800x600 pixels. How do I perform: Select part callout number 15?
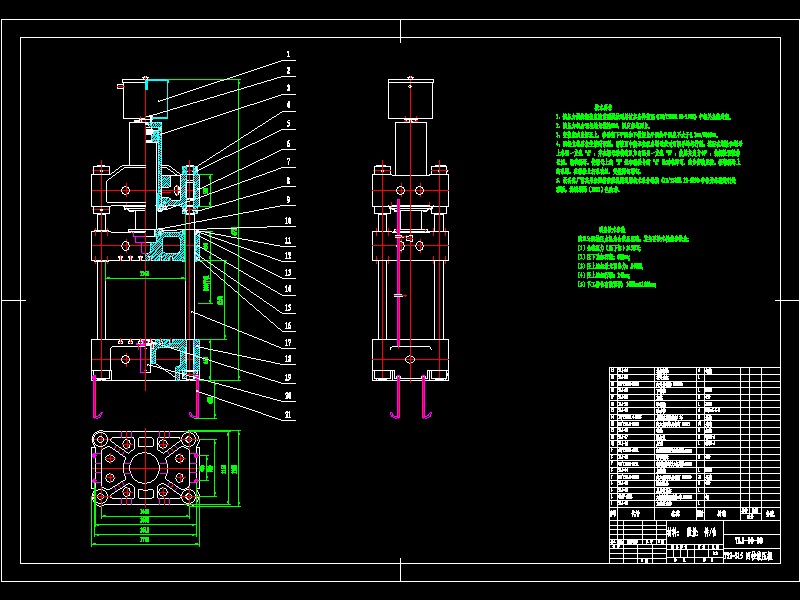click(x=288, y=308)
